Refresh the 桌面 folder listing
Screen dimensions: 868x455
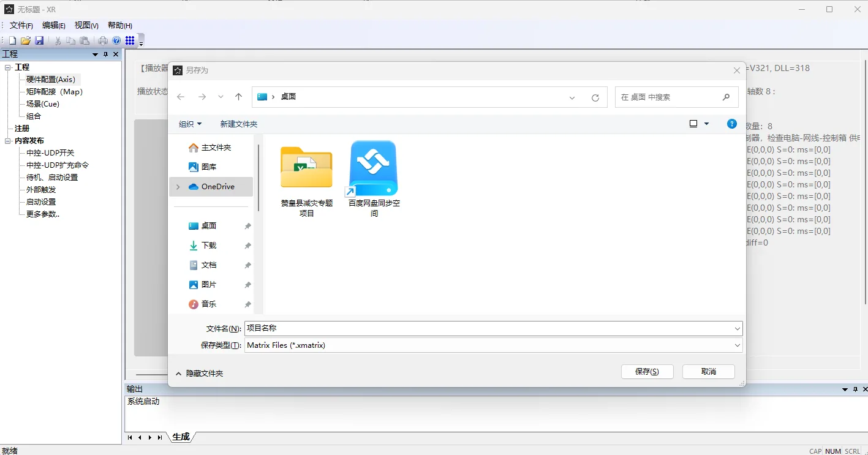tap(595, 97)
